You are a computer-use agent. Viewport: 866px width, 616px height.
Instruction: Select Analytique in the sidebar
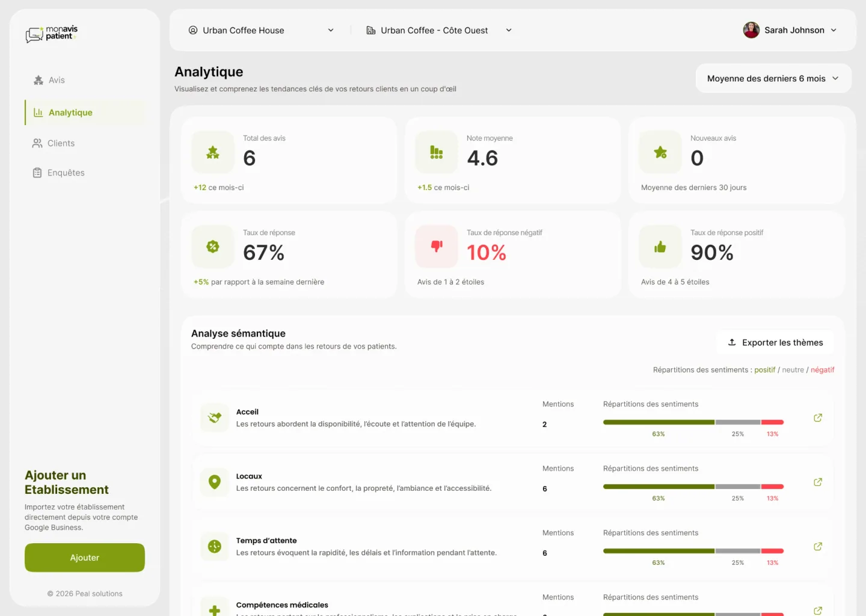(x=85, y=112)
